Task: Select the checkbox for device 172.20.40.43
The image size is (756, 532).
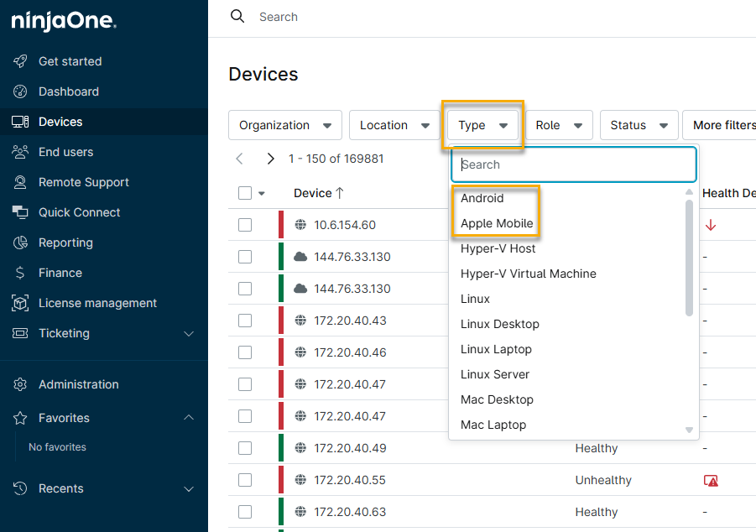Action: pyautogui.click(x=245, y=321)
